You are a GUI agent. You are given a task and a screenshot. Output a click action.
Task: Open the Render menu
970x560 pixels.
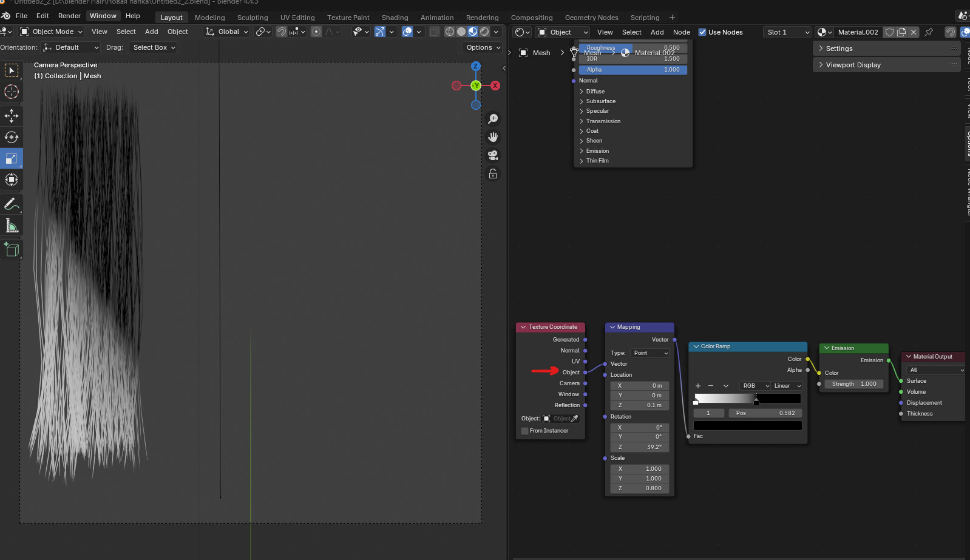click(69, 16)
